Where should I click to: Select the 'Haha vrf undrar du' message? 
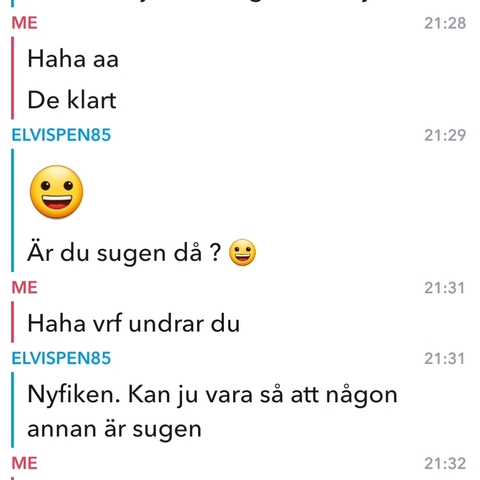coord(134,324)
